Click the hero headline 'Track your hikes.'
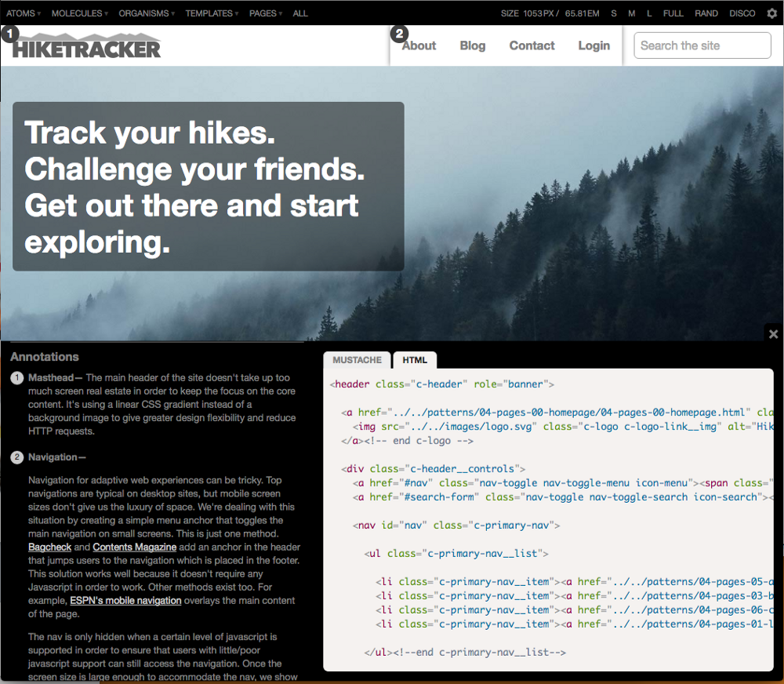This screenshot has height=684, width=784. (x=150, y=133)
